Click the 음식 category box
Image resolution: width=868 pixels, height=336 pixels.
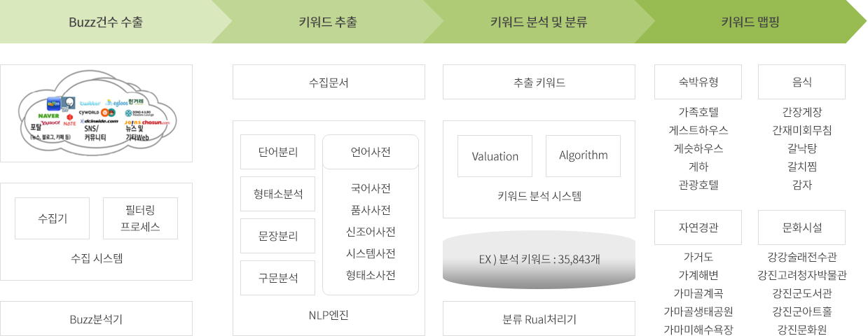click(x=801, y=82)
